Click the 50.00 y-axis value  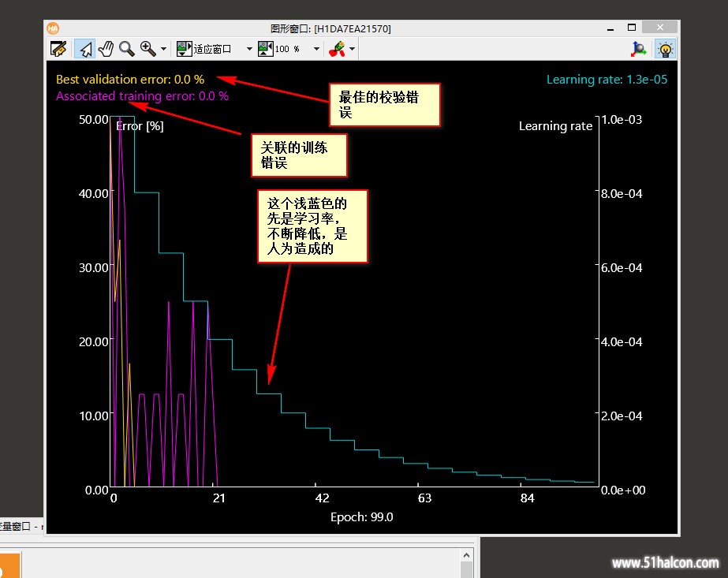coord(94,119)
